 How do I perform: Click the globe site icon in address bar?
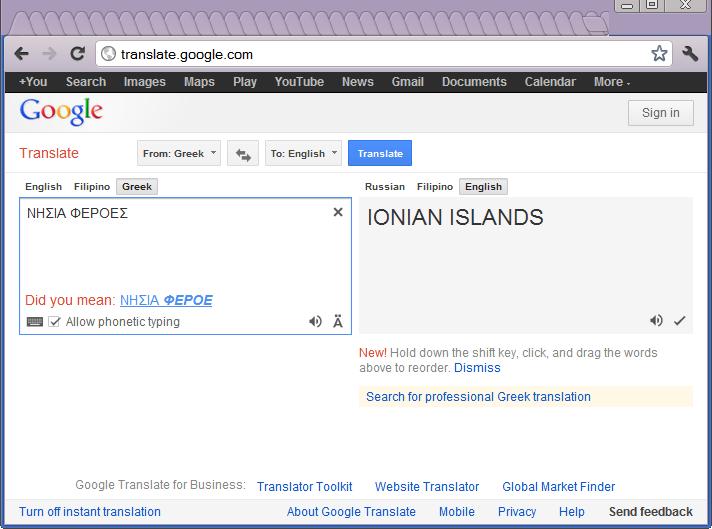pos(109,54)
